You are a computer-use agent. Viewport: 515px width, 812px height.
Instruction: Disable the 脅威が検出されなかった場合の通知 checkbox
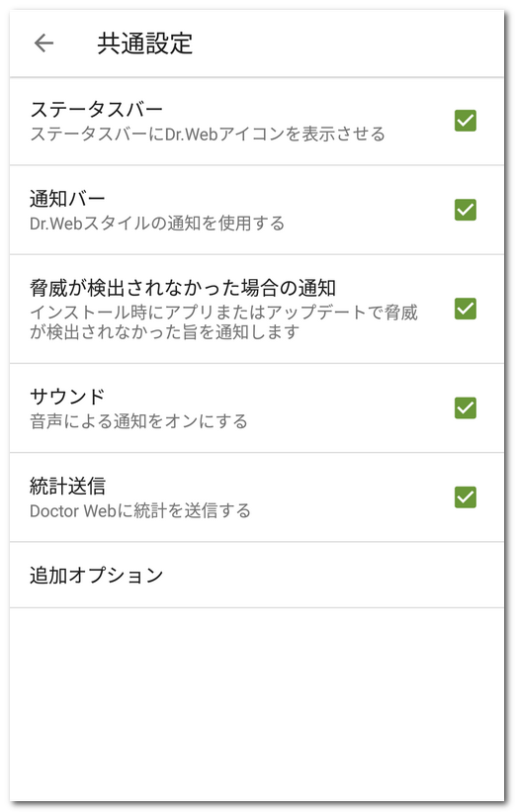pos(466,309)
